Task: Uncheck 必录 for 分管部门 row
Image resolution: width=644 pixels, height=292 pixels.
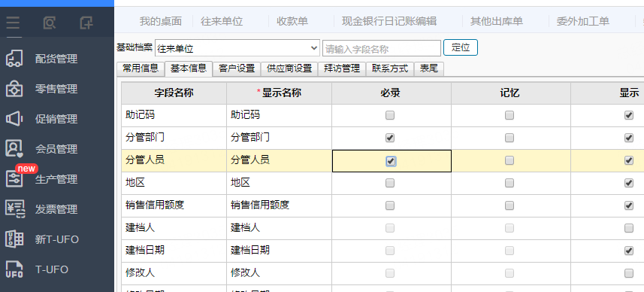Action: pos(390,138)
